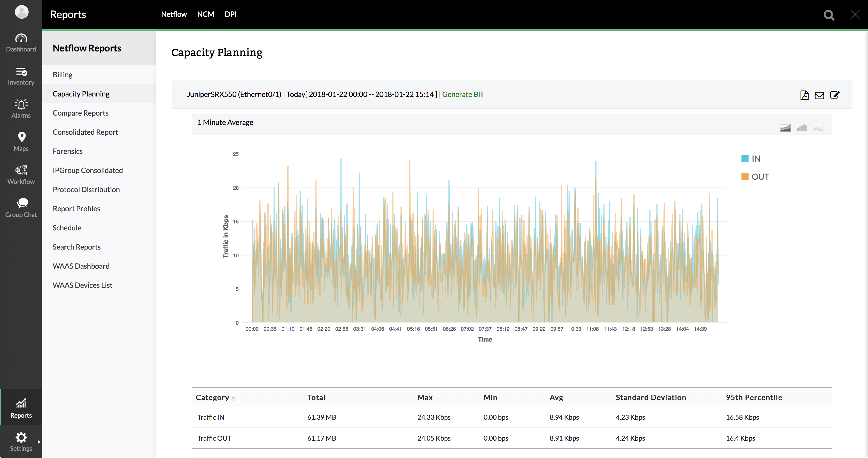Email the Capacity Planning report
Image resolution: width=868 pixels, height=458 pixels.
pos(819,95)
